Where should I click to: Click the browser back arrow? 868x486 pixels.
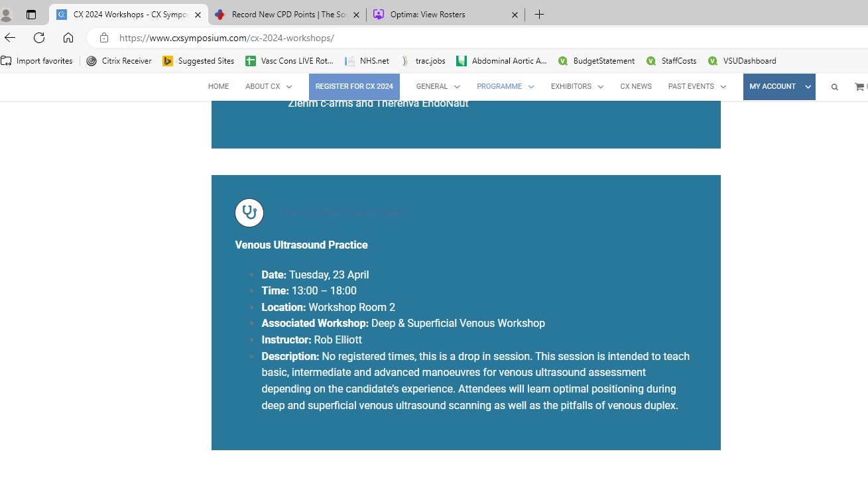point(10,38)
